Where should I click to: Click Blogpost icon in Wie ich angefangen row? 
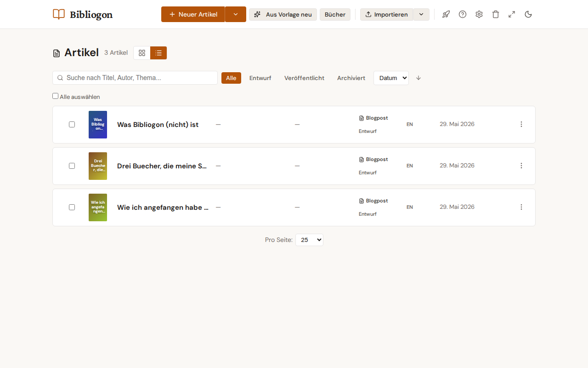pos(362,201)
